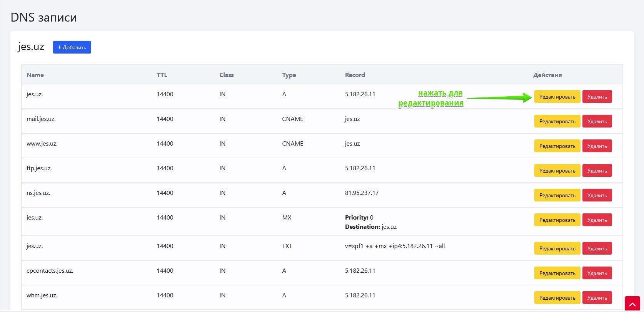This screenshot has width=644, height=312.
Task: Click Удалить for whm.jes.uz record
Action: coord(597,298)
